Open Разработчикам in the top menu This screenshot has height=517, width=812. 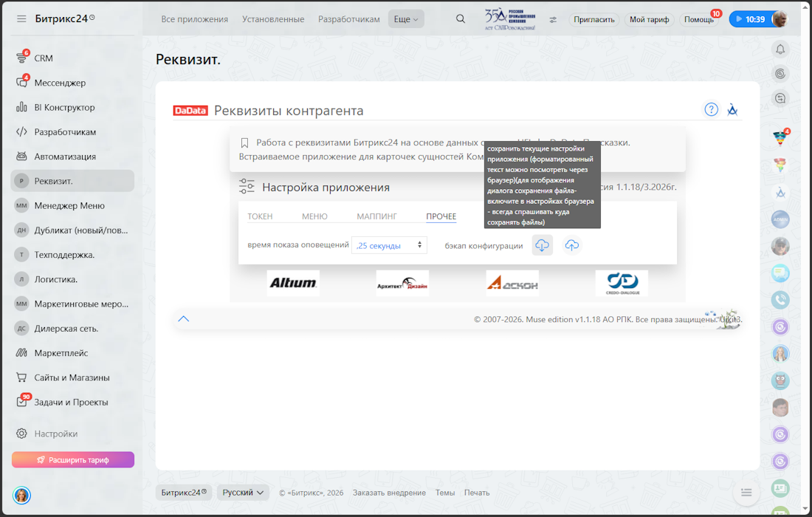349,19
